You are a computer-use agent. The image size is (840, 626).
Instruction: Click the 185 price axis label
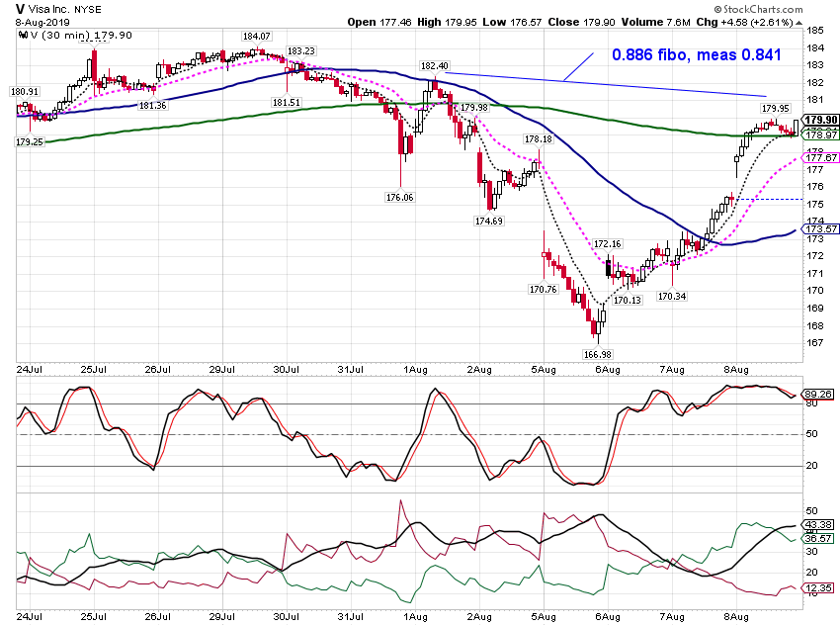[815, 31]
